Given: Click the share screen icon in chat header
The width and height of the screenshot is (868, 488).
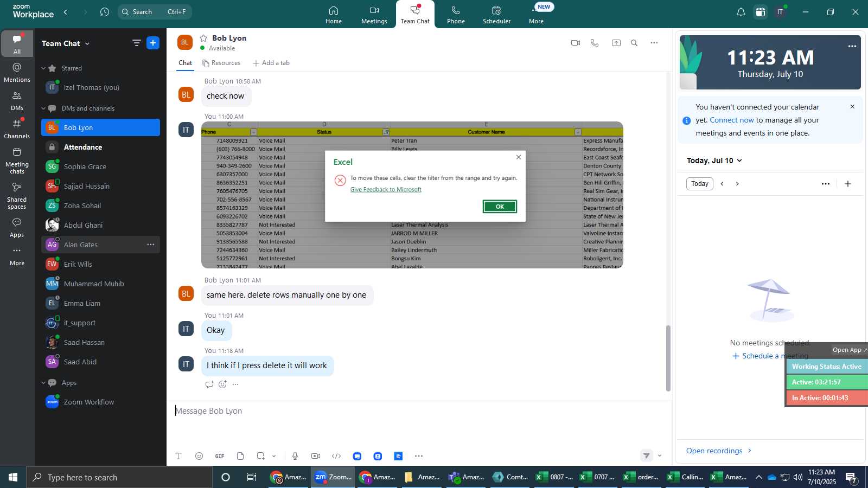Looking at the screenshot, I should (616, 43).
